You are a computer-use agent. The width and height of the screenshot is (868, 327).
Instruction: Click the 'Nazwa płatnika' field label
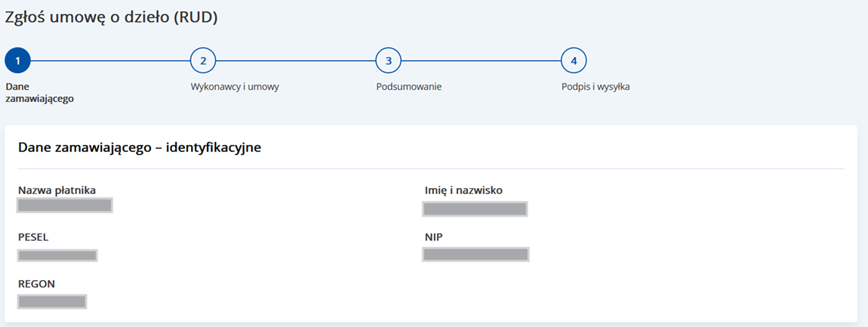point(57,190)
